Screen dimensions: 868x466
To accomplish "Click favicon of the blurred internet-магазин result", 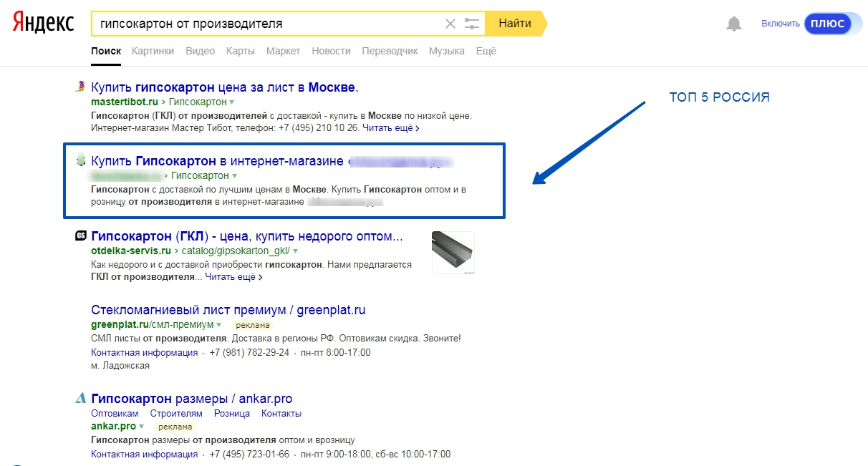I will click(81, 161).
